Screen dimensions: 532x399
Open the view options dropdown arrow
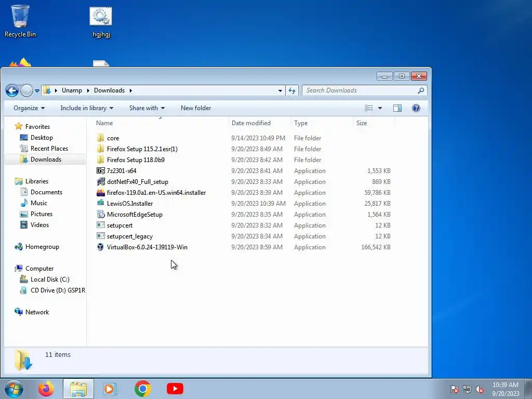(x=380, y=108)
